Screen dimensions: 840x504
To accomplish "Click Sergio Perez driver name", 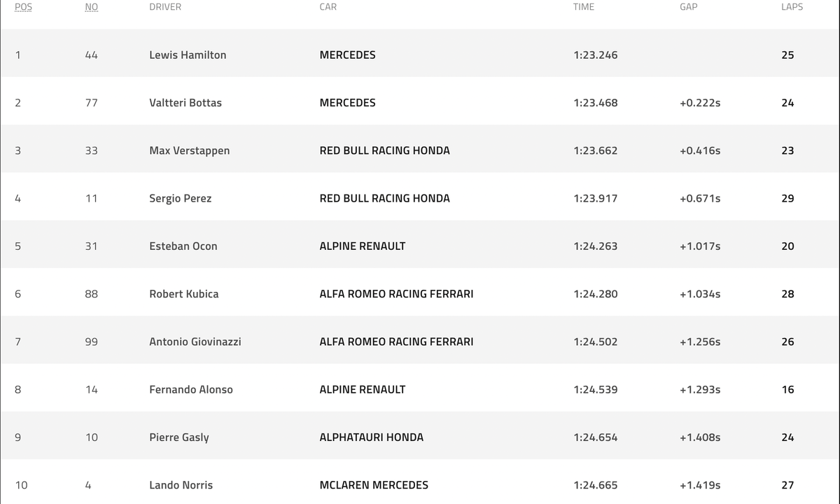I will (x=181, y=198).
